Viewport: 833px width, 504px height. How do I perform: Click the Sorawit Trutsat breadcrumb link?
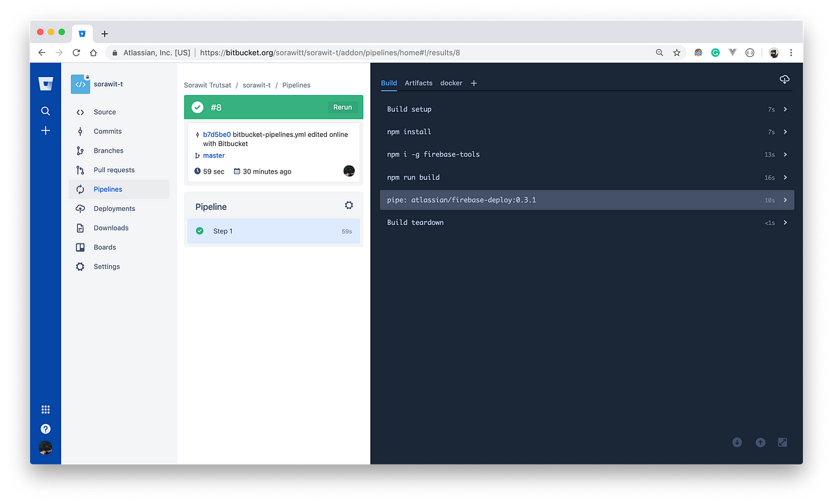[x=207, y=85]
